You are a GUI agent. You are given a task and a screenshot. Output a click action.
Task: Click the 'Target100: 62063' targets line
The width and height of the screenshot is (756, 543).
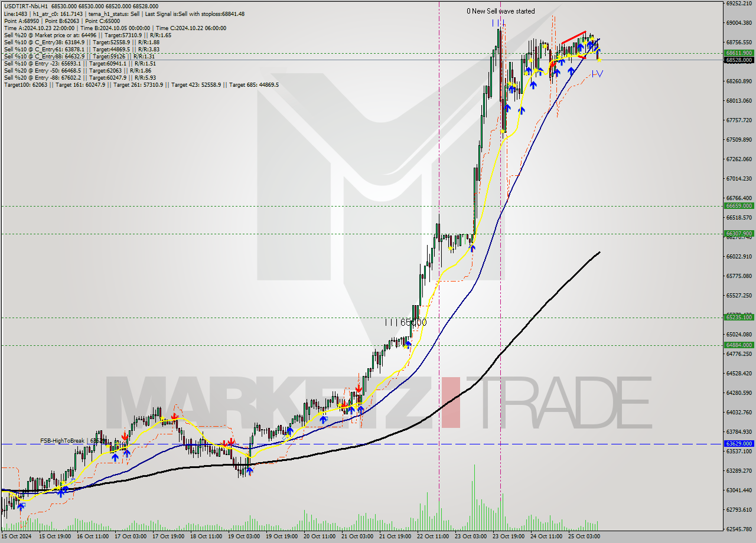click(141, 84)
